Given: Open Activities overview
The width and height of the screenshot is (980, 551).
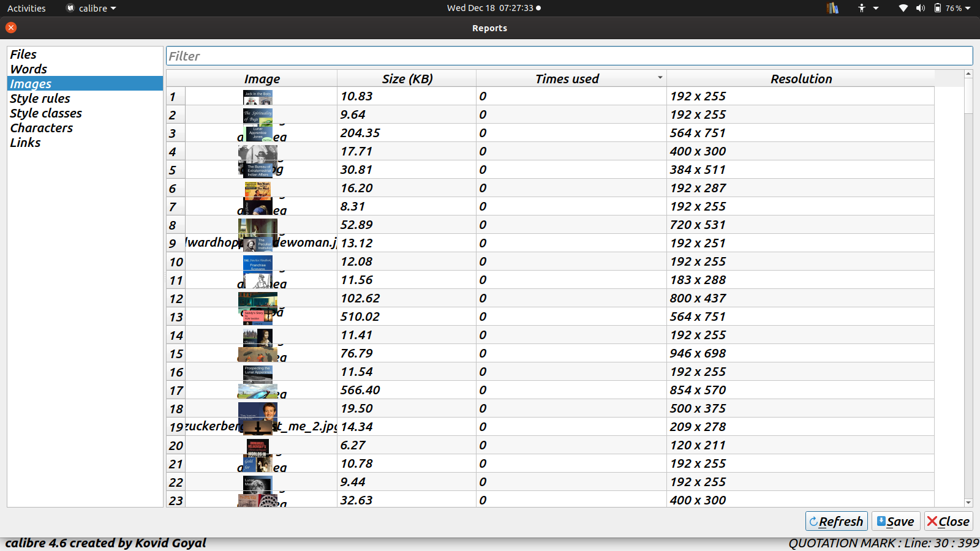Looking at the screenshot, I should tap(26, 8).
